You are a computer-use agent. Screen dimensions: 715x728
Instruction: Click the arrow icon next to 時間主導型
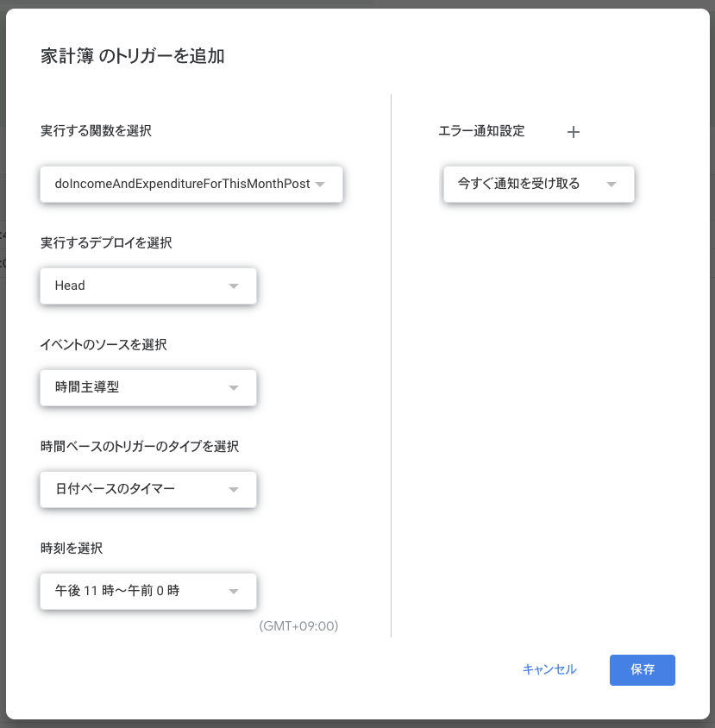coord(233,388)
